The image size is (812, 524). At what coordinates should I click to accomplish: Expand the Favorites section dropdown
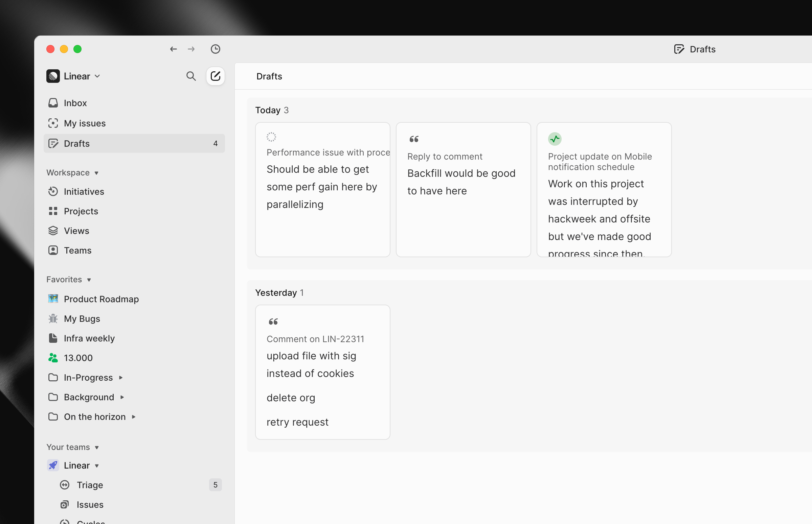tap(88, 279)
